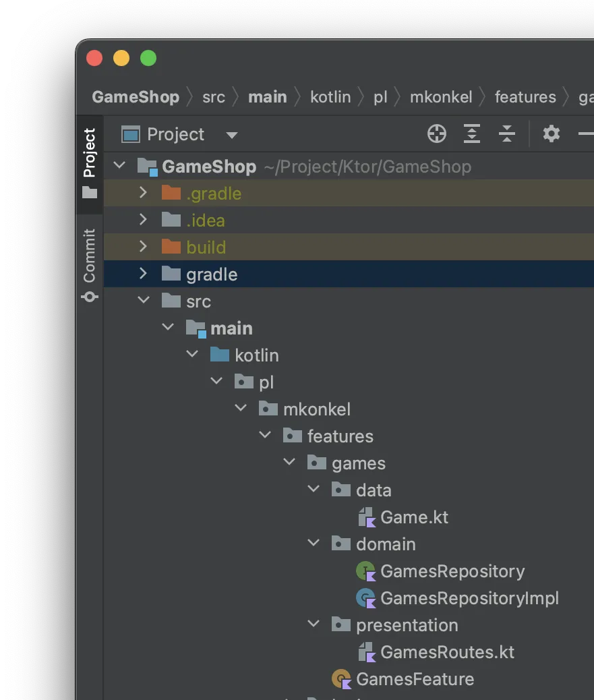Viewport: 594px width, 700px height.
Task: Click the GamesFeature object icon
Action: (x=342, y=679)
